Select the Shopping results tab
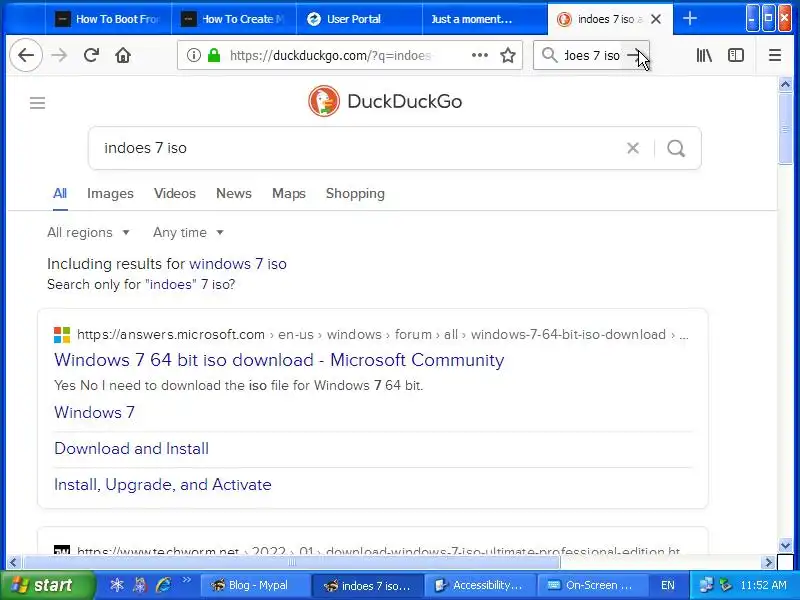800x600 pixels. [x=355, y=193]
